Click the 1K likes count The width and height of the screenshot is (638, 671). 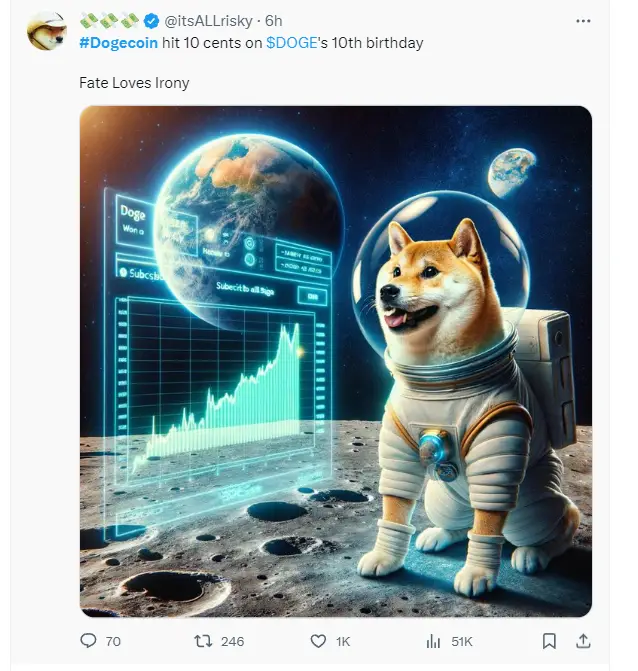[343, 641]
